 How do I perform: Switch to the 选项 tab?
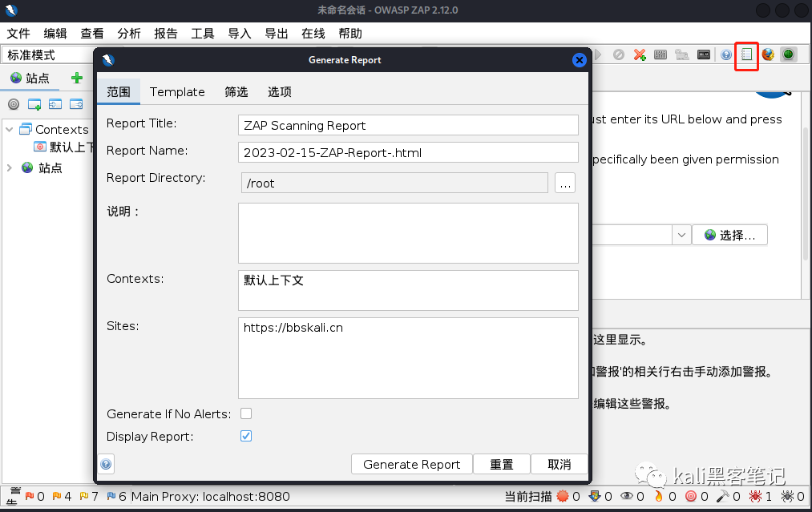279,91
